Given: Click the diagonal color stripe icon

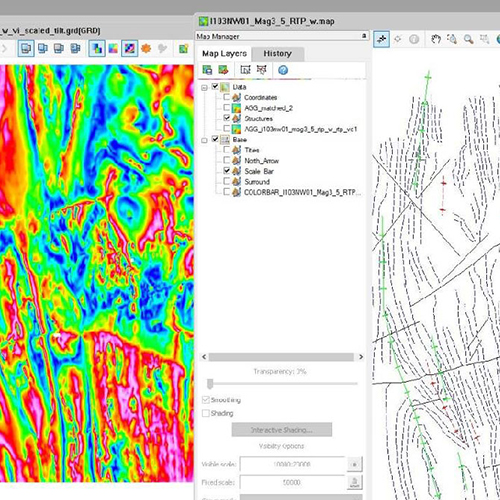Looking at the screenshot, I should coord(129,49).
